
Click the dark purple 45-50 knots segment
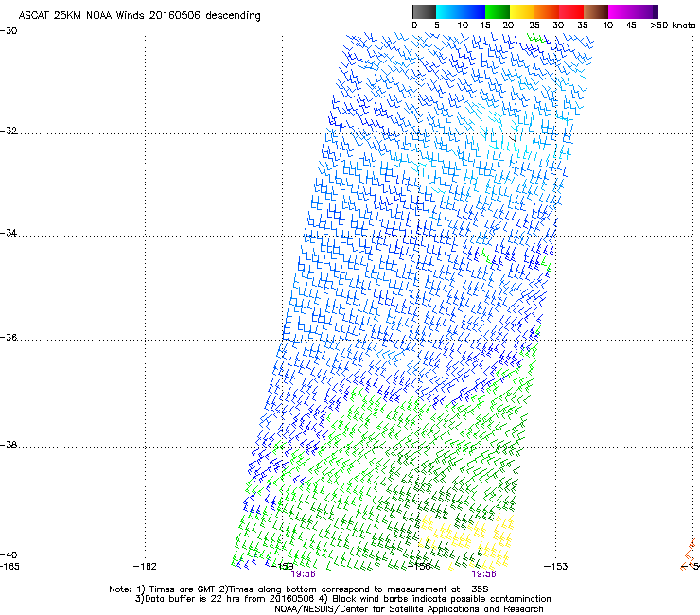point(645,11)
